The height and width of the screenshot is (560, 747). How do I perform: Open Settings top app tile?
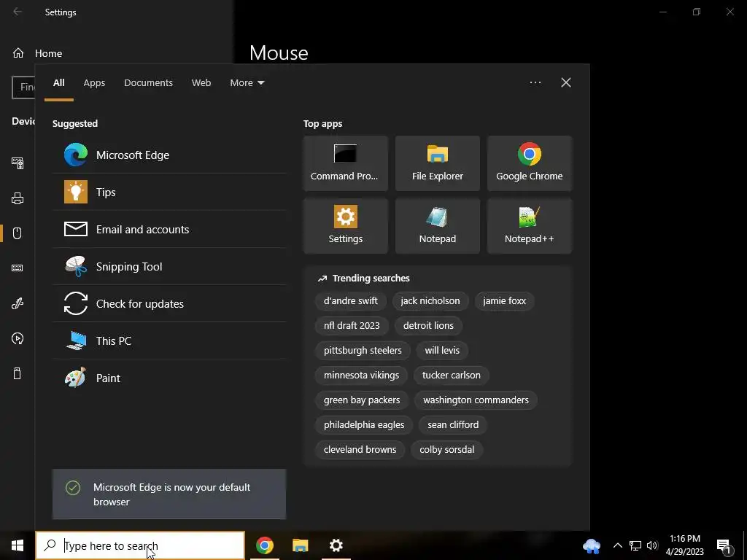pyautogui.click(x=345, y=226)
